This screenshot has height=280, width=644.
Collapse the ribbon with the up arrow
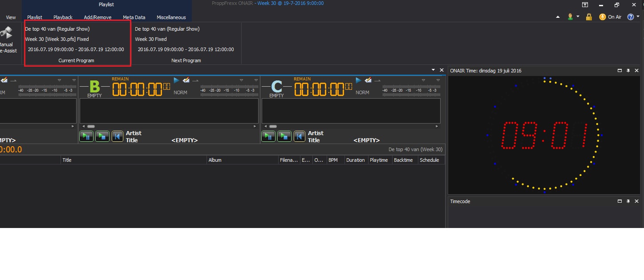(x=558, y=17)
